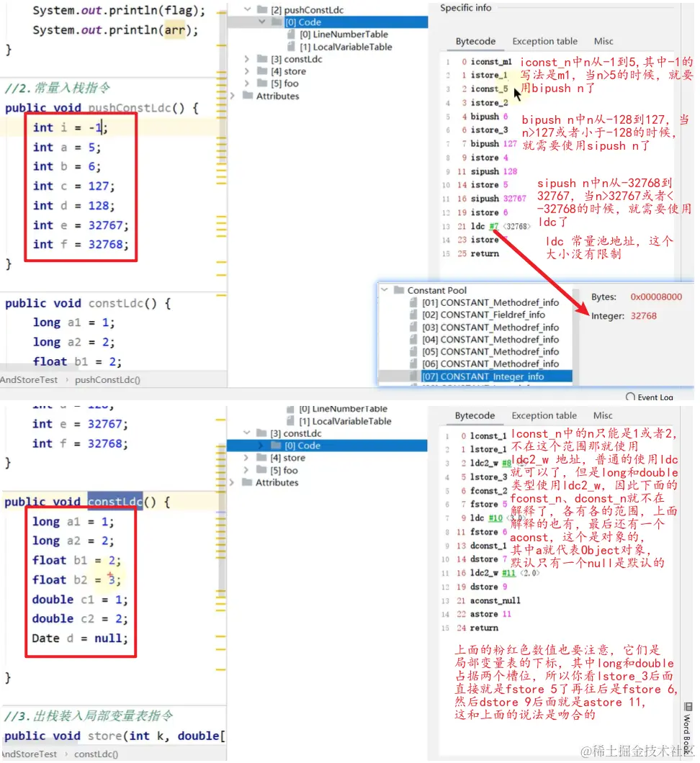Click constLdc() breadcrumb in bottom editor

click(96, 754)
